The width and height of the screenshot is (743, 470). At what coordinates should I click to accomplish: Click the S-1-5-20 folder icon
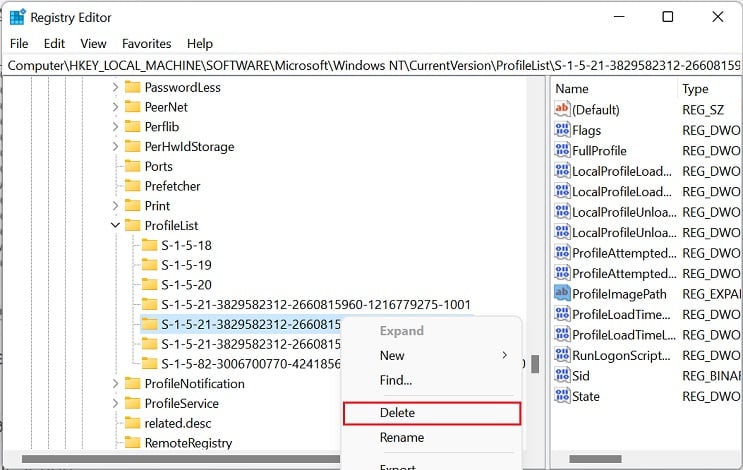tap(149, 285)
